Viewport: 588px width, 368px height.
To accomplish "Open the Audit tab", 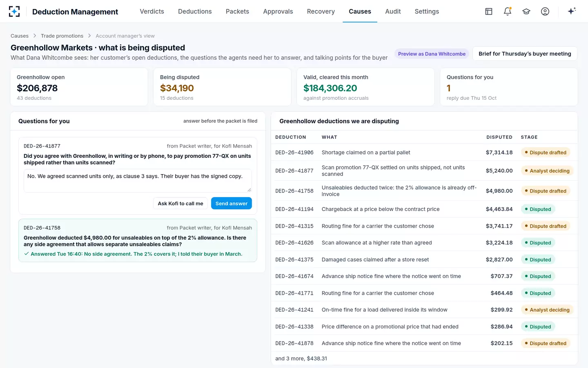I will coord(393,11).
